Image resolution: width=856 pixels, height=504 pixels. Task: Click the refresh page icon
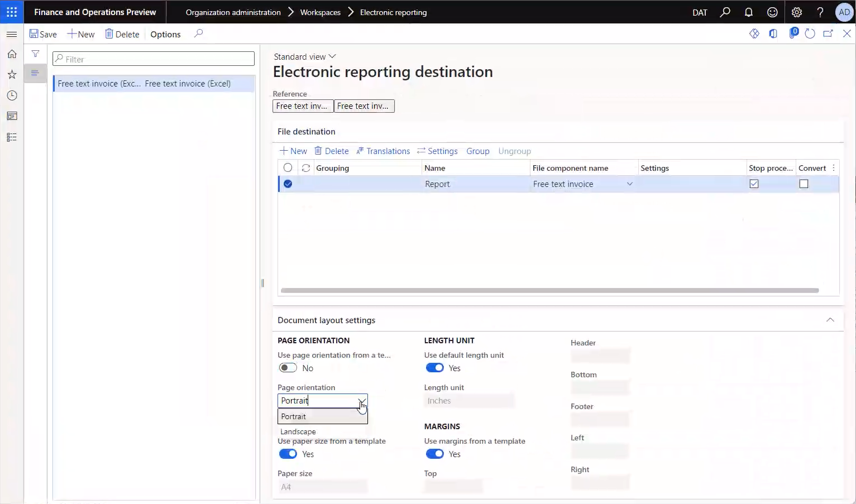810,34
